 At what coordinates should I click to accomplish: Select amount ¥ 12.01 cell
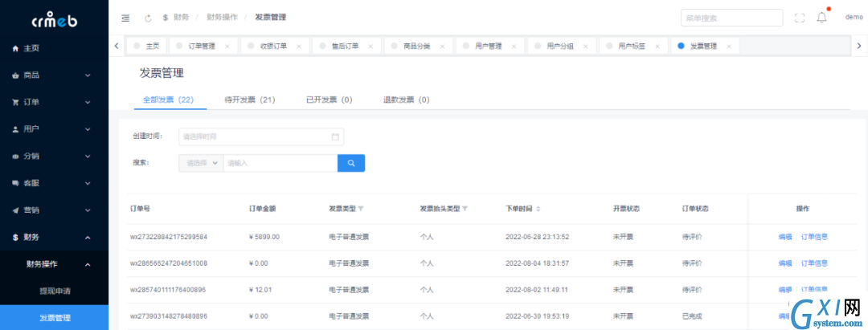(260, 290)
